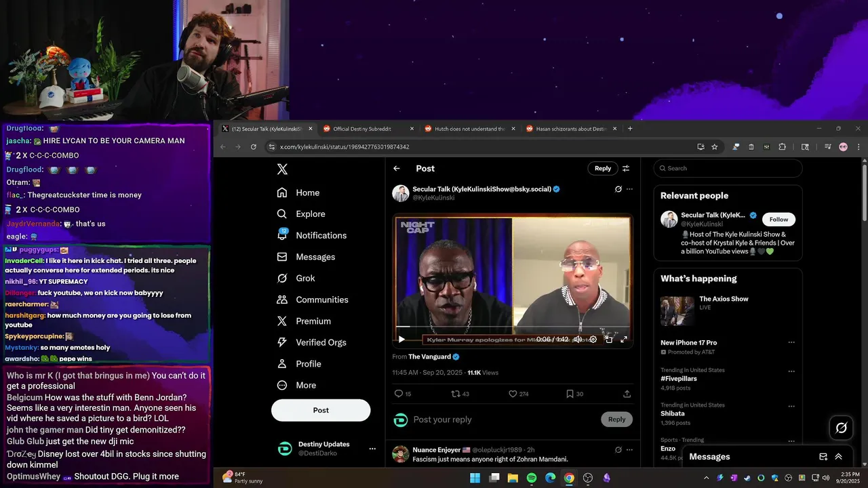
Task: Click the video volume speaker icon
Action: pyautogui.click(x=577, y=340)
